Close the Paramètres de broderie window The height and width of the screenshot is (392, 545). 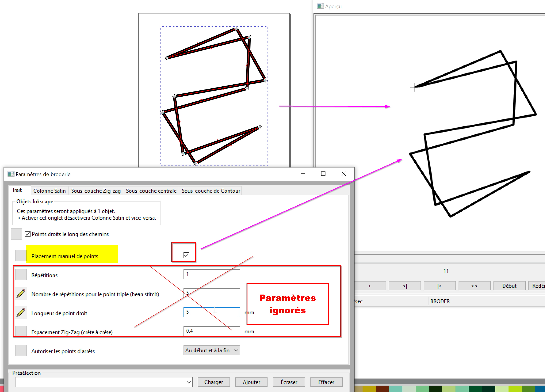(344, 174)
